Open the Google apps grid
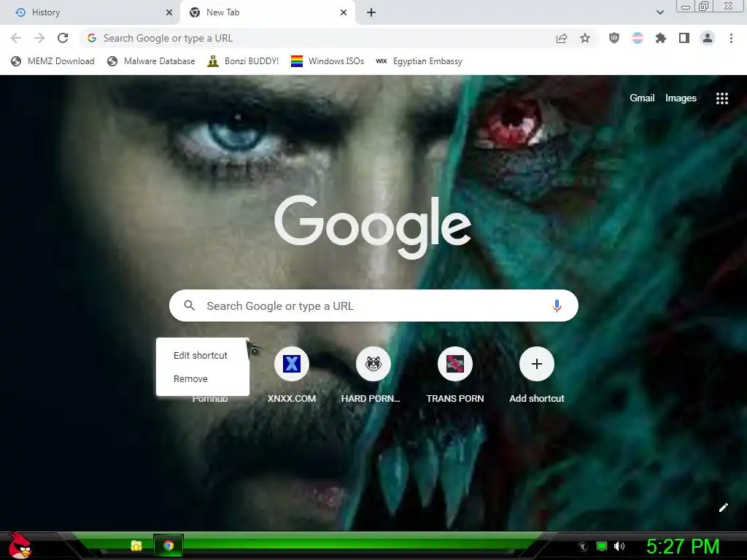This screenshot has width=747, height=560. (722, 98)
